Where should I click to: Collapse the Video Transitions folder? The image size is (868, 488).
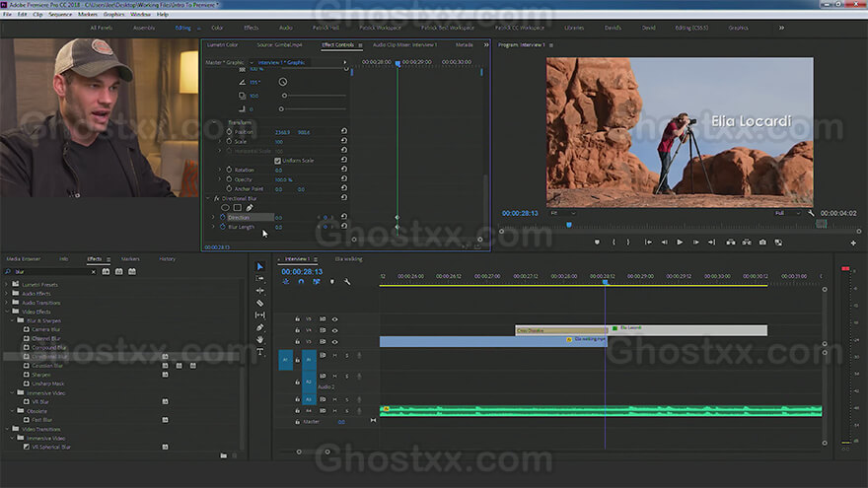click(x=7, y=429)
